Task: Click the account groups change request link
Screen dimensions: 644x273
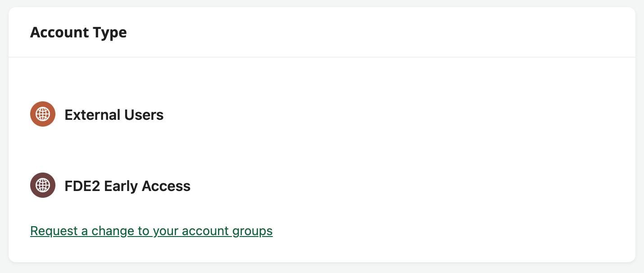Action: coord(151,231)
